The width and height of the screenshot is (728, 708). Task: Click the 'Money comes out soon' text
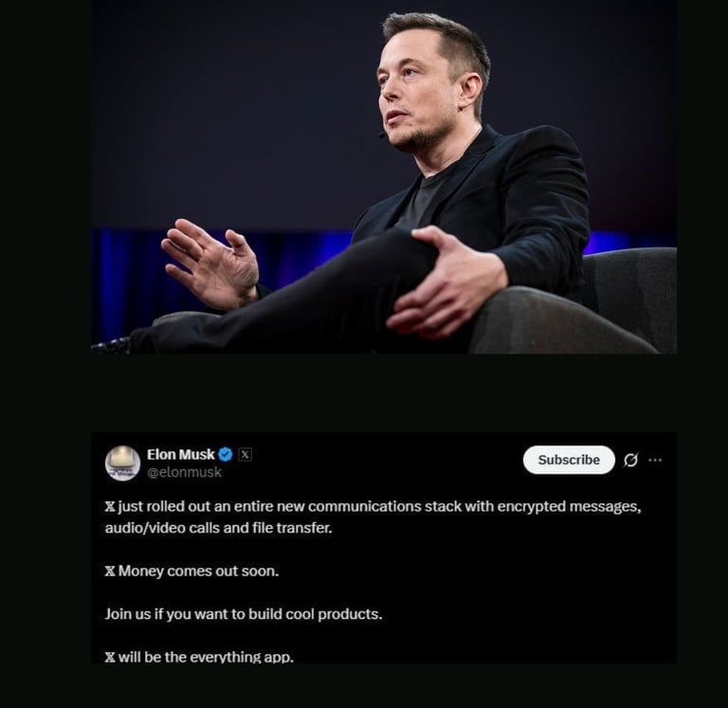tap(198, 571)
